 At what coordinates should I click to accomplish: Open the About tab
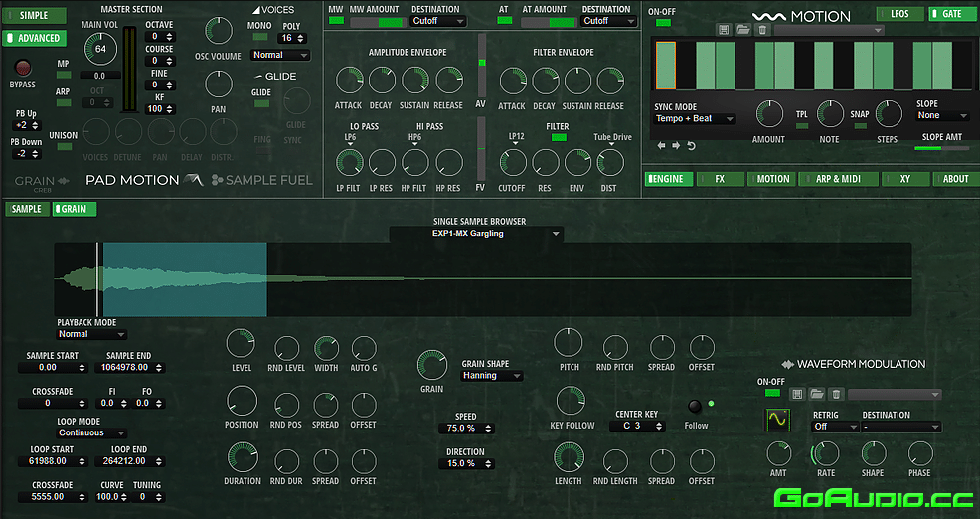tap(955, 179)
